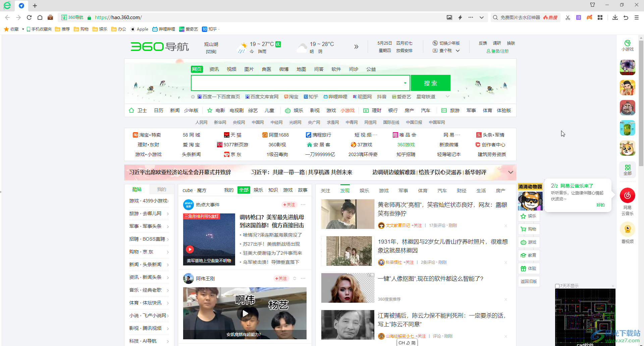
Task: Open the 小游戏 sidebar icon
Action: click(628, 46)
